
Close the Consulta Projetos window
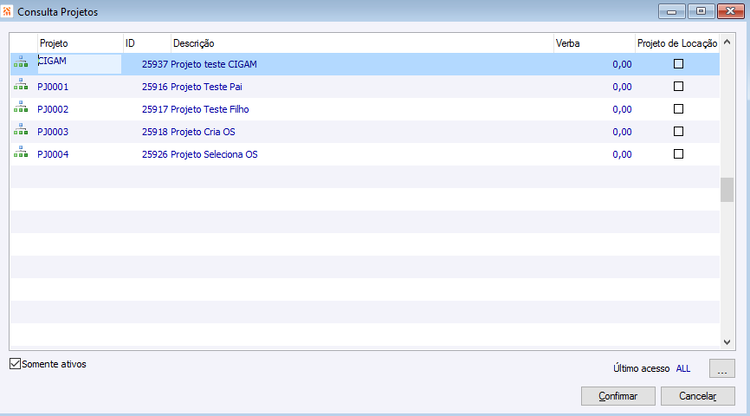(730, 11)
